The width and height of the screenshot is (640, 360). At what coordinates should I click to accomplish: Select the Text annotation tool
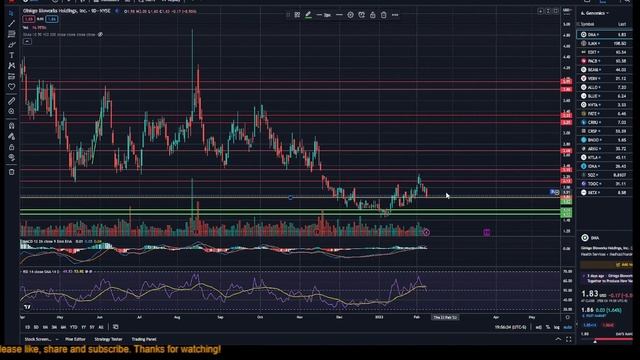tap(11, 56)
